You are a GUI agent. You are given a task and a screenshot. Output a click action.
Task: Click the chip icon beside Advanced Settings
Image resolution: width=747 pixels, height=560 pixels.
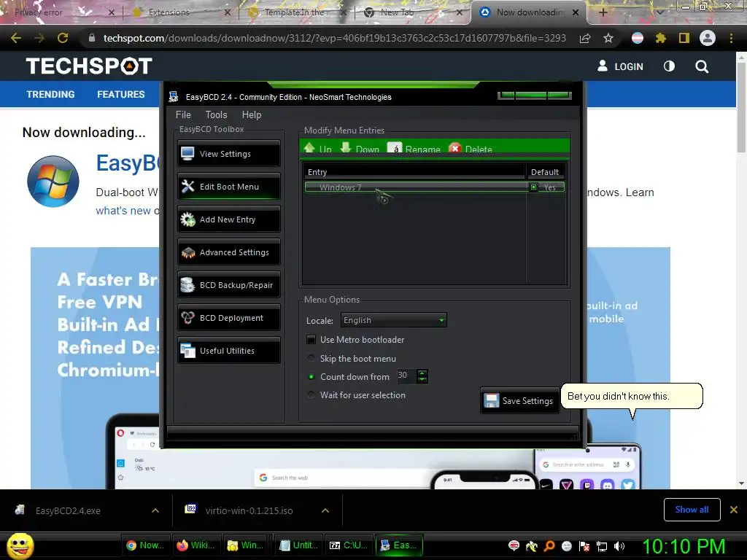click(187, 252)
